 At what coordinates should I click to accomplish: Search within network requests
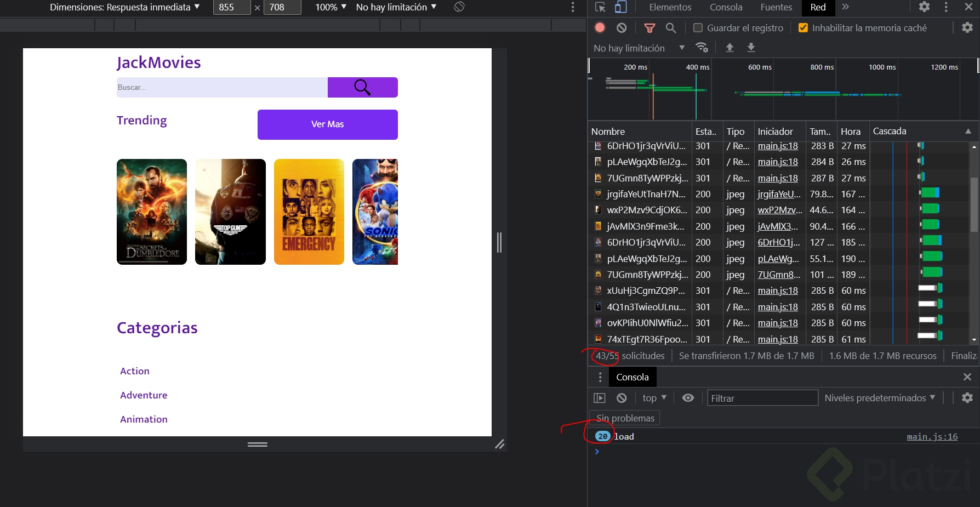(x=671, y=27)
